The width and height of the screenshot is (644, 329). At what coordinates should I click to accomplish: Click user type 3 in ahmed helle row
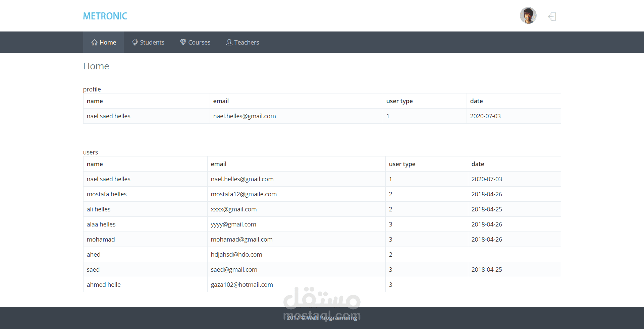click(390, 285)
